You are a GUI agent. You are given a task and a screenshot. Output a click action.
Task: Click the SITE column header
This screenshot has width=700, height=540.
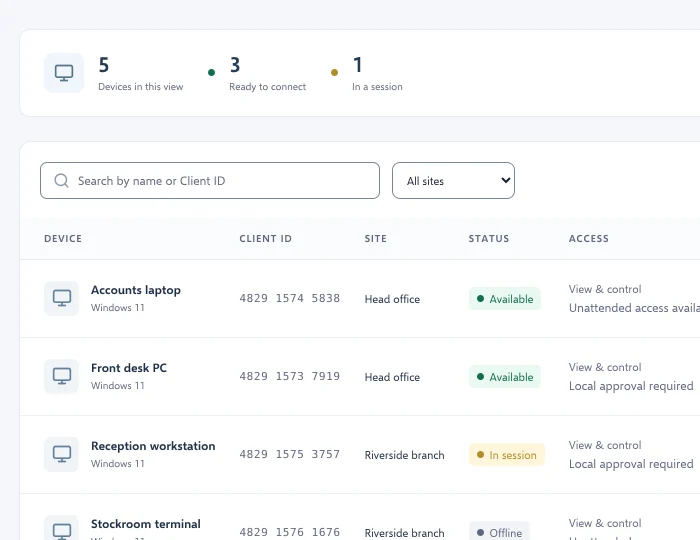[375, 239]
